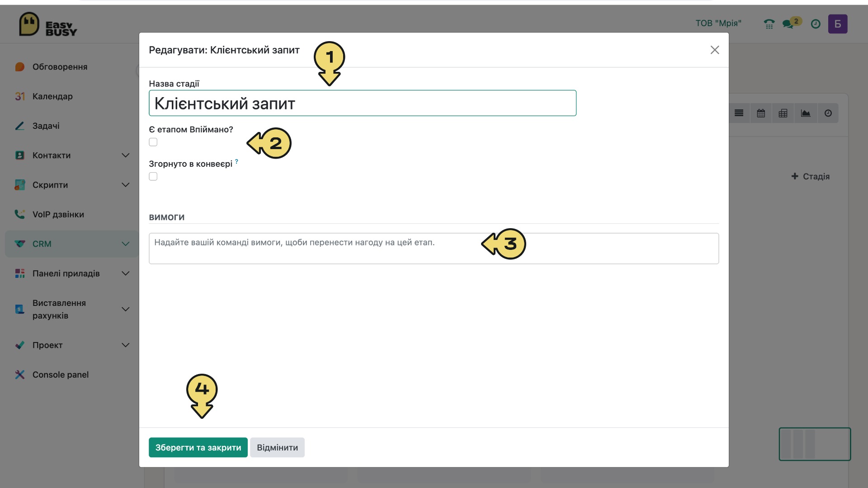Screen dimensions: 868x488
Task: Click the Обговорення chat icon in sidebar
Action: pos(19,67)
